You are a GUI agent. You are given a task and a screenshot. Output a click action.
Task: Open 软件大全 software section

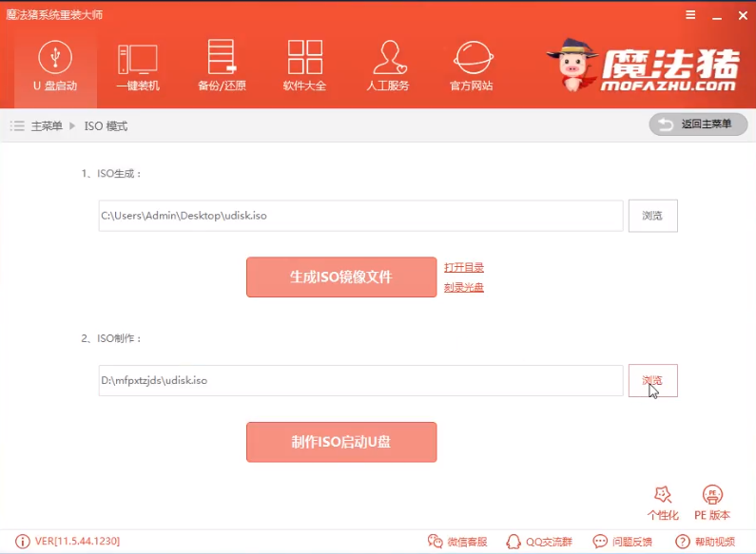(x=304, y=67)
